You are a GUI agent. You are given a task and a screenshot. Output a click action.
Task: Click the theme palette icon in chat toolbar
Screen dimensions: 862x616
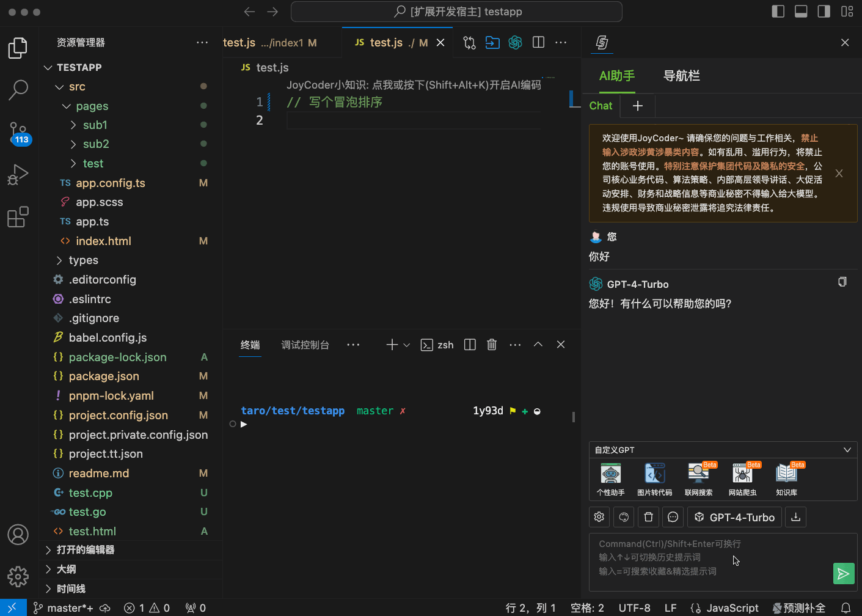[x=624, y=517]
